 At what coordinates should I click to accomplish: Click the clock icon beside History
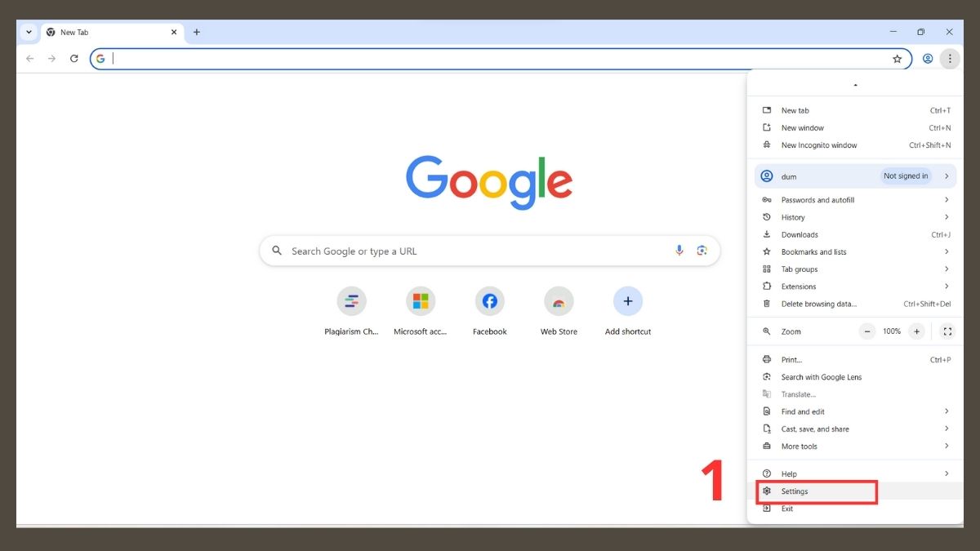coord(767,217)
